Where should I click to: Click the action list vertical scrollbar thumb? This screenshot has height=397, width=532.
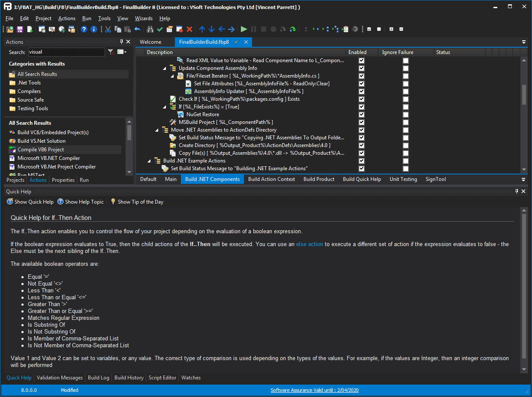(524, 95)
